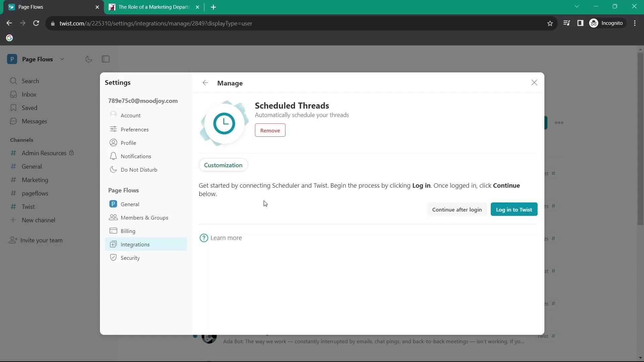Click the Remove integration button
This screenshot has width=644, height=362.
coord(270,130)
